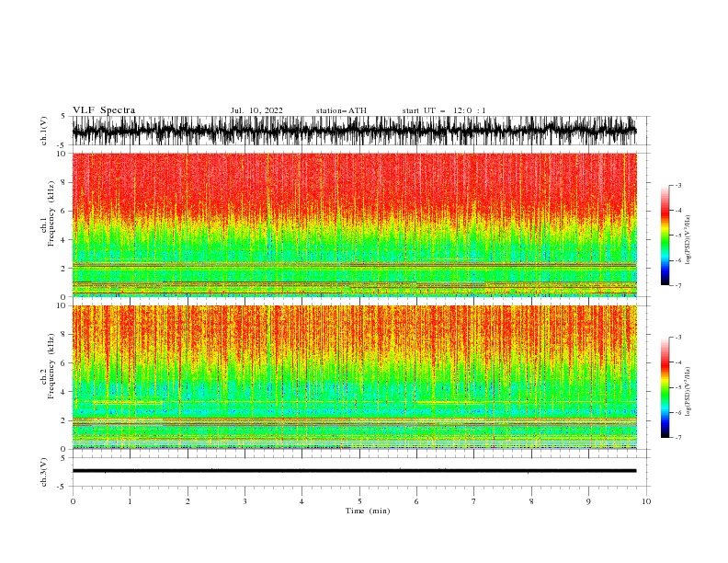Click inside the ch.1 spectrogram panel
The width and height of the screenshot is (728, 563).
(354, 224)
